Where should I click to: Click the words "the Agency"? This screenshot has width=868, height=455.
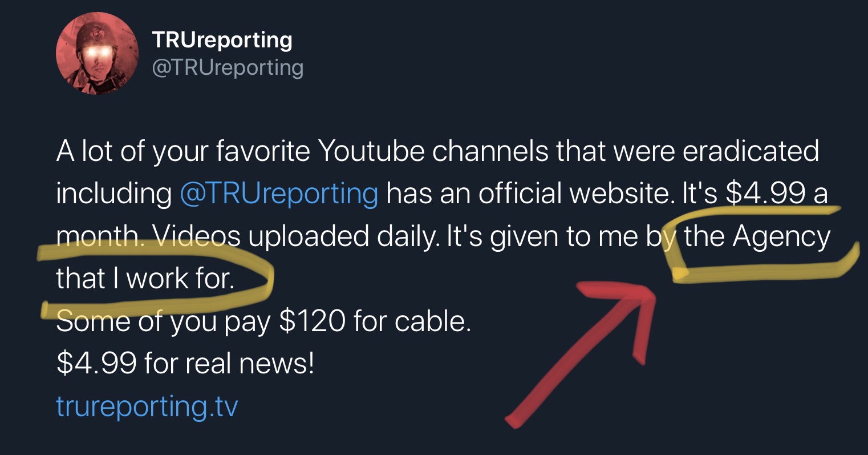[x=757, y=236]
